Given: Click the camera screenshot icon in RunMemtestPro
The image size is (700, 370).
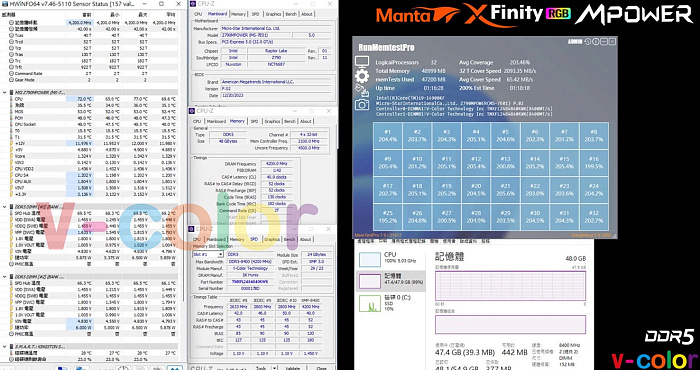Looking at the screenshot, I should 362,104.
